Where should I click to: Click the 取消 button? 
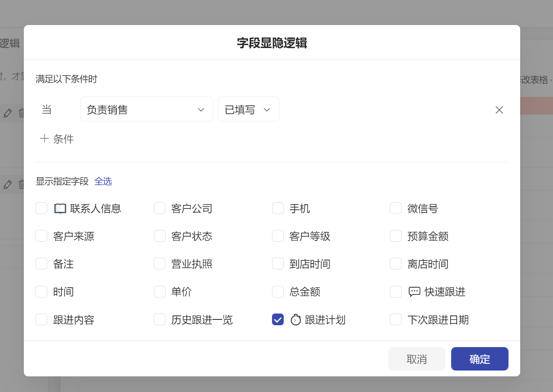tap(416, 359)
